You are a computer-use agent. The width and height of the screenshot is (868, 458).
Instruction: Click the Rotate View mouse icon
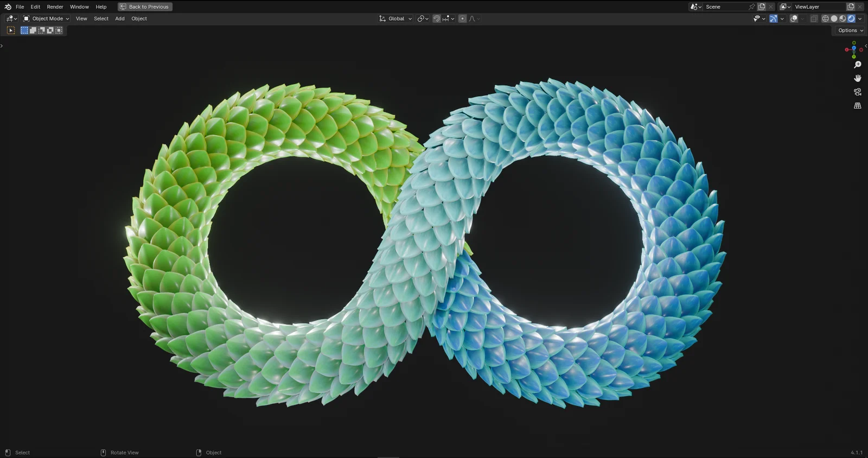click(x=103, y=453)
